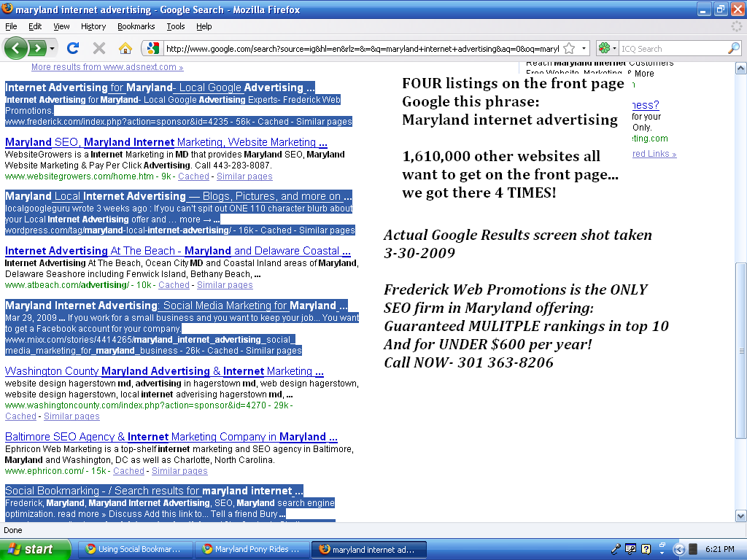Open the Bookmarks menu
747x560 pixels.
136,26
